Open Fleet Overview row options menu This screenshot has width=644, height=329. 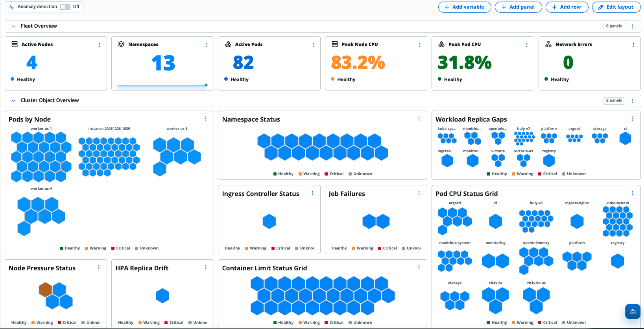click(632, 26)
